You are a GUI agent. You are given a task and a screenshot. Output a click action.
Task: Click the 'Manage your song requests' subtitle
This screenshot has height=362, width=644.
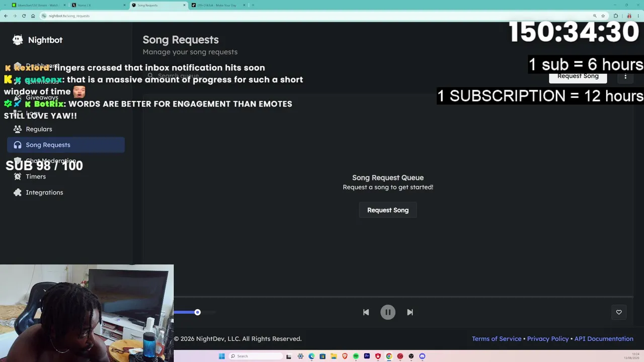click(190, 52)
